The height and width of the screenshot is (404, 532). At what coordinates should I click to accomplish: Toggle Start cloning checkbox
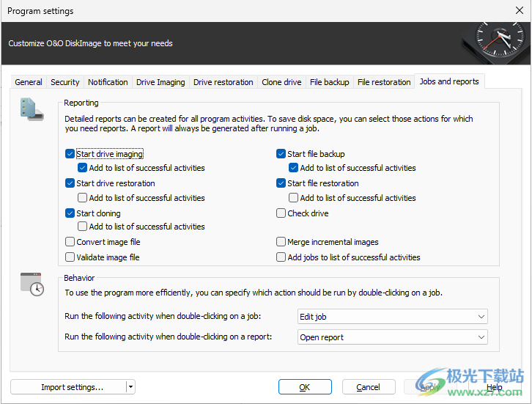point(70,213)
